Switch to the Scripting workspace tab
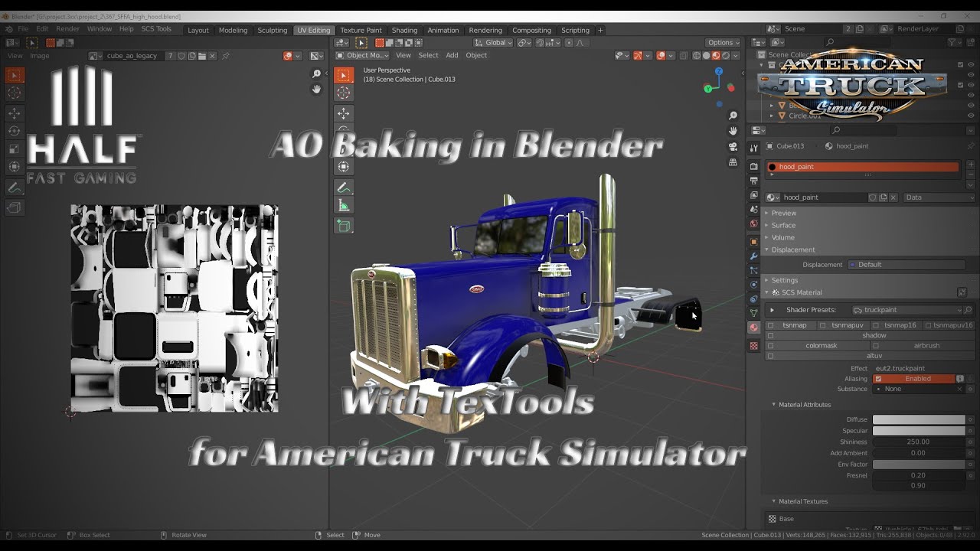The image size is (980, 551). (x=575, y=31)
